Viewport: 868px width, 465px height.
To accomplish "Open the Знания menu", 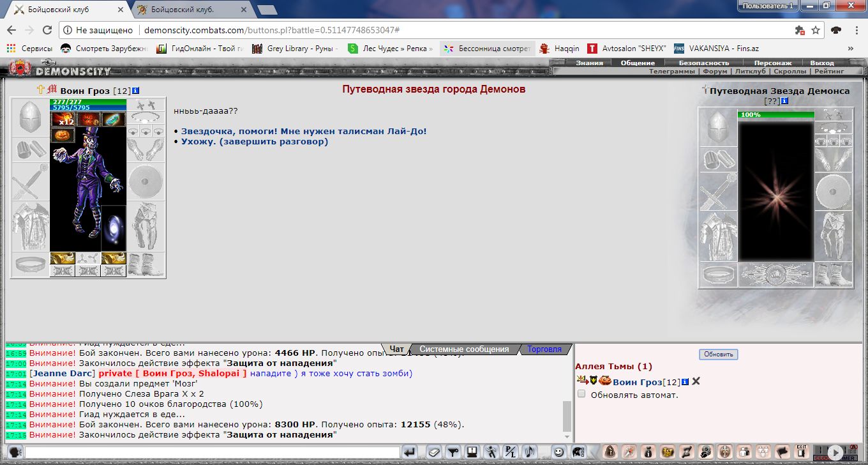I will (x=588, y=63).
